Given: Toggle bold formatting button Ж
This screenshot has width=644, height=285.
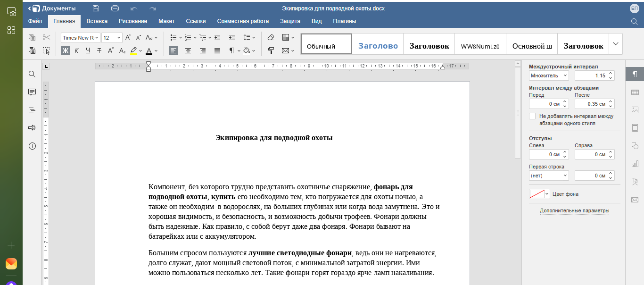Looking at the screenshot, I should 66,50.
